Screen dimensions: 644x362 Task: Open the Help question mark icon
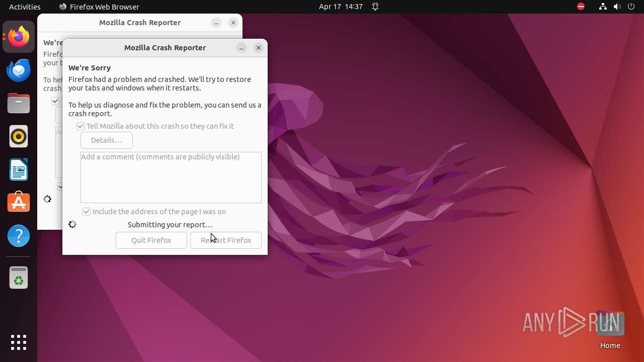click(19, 236)
